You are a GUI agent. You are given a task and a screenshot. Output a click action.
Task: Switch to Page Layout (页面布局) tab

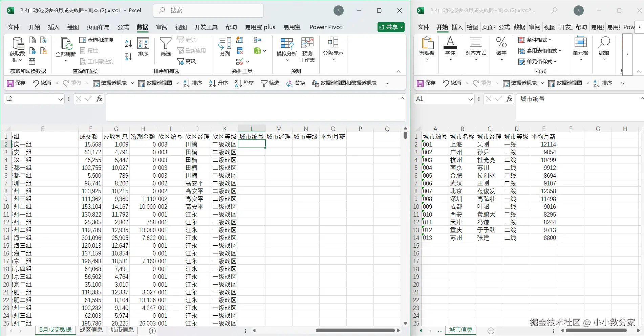pos(98,27)
